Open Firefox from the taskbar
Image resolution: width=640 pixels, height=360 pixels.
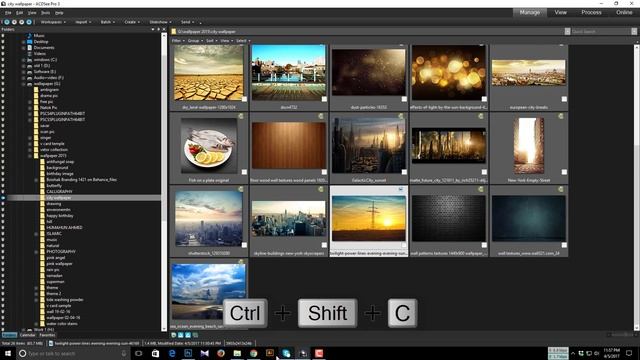click(221, 353)
